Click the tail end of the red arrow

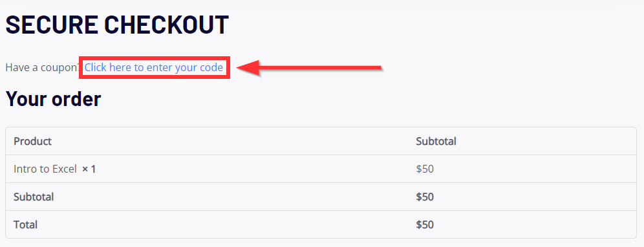(379, 67)
